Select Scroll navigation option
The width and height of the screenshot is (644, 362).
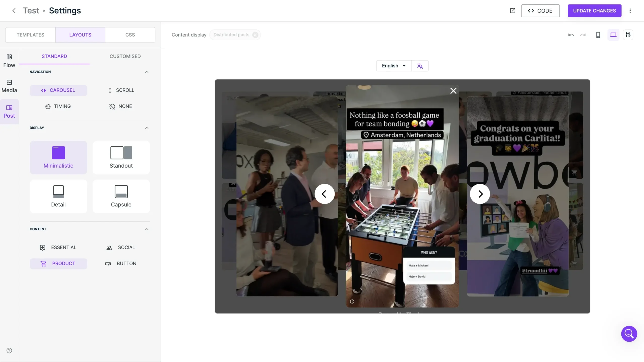(121, 90)
